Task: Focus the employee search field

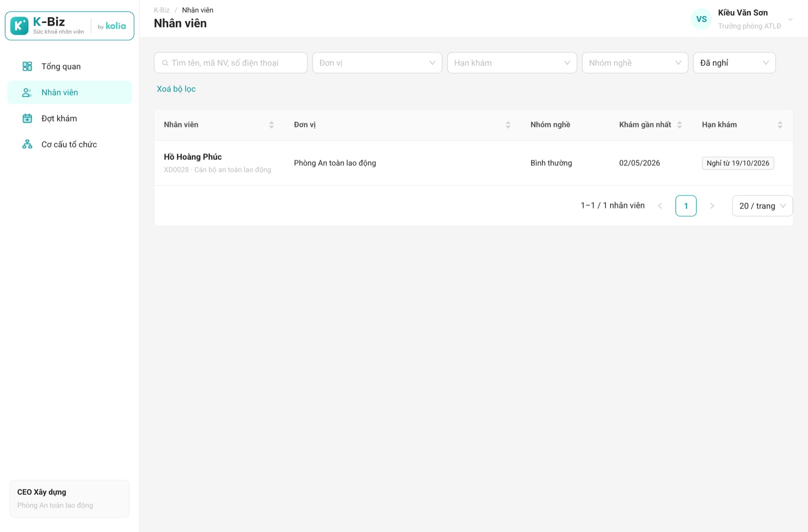Action: click(231, 63)
